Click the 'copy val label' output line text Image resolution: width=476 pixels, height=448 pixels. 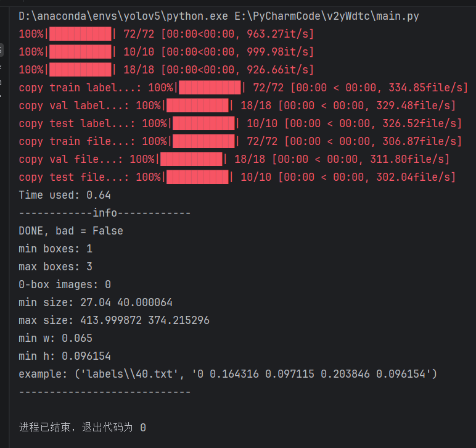(237, 106)
